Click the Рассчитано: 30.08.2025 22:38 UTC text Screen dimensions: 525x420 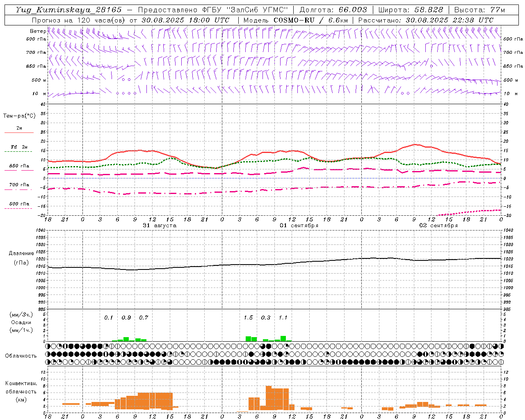[x=426, y=20]
